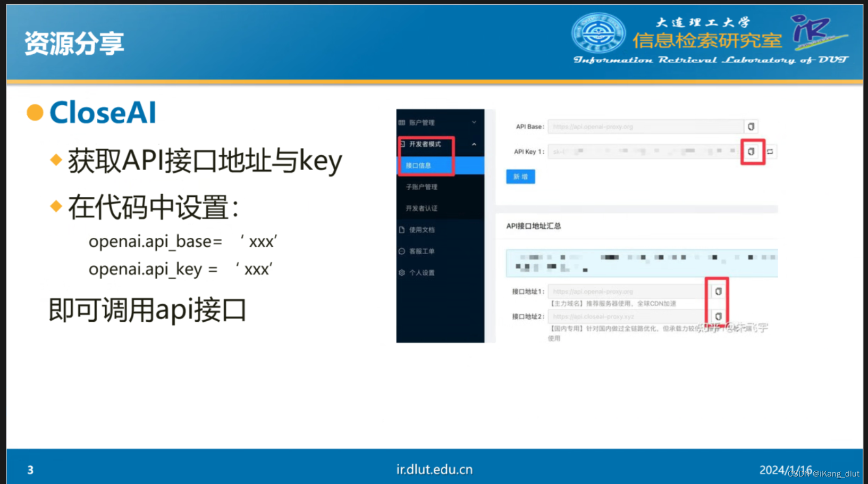Open the 账户管理 menu
This screenshot has width=868, height=484.
440,123
